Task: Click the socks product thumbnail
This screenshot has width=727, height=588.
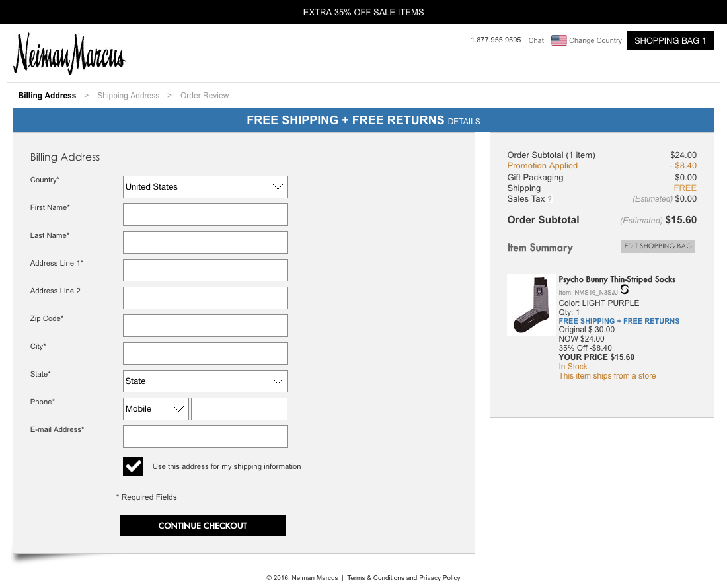Action: (x=531, y=305)
